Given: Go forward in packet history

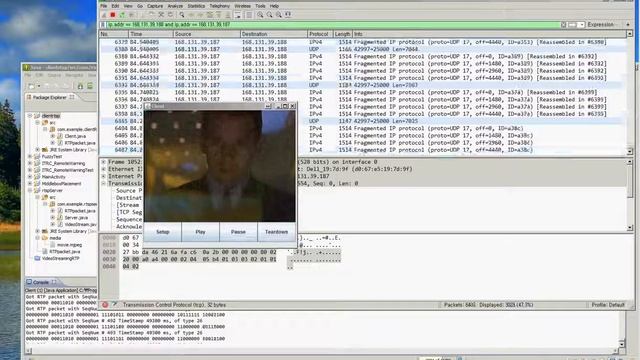Looking at the screenshot, I should [x=200, y=15].
